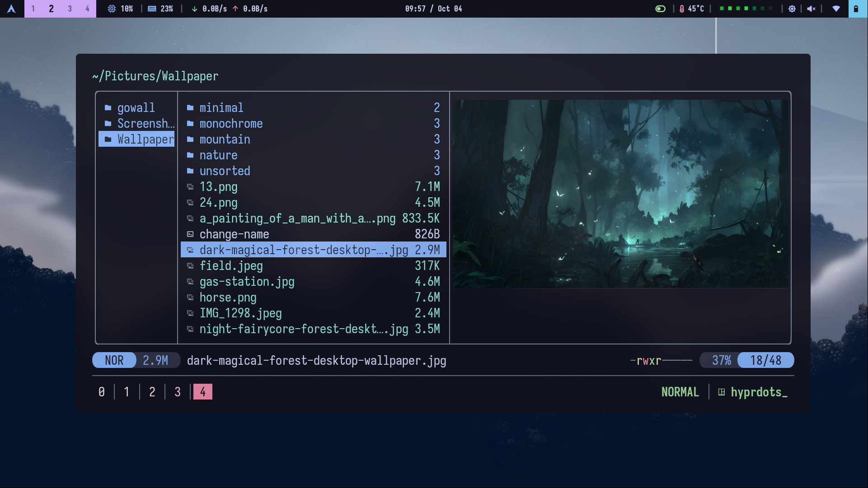Click the forest wallpaper preview image

(x=620, y=194)
